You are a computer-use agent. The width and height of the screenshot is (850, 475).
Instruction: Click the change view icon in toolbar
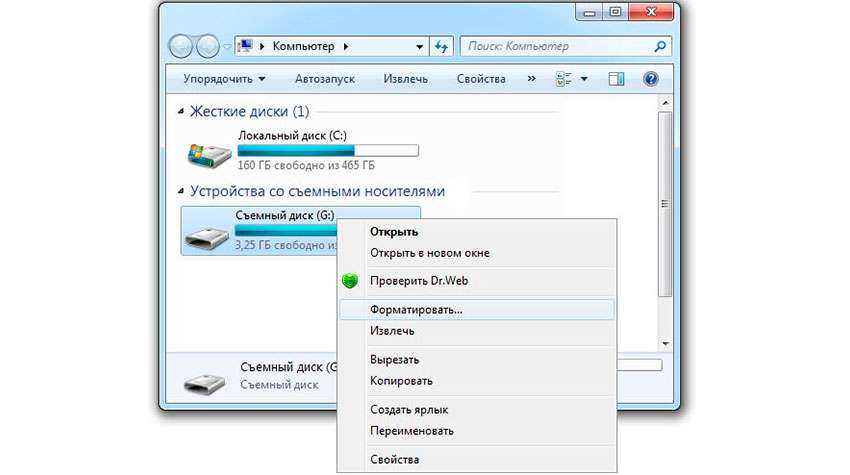564,79
